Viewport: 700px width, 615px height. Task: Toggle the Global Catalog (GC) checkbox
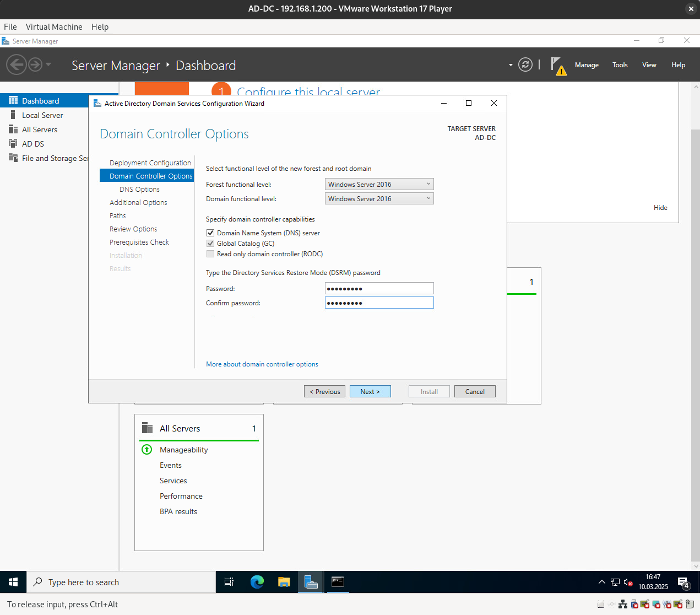pyautogui.click(x=210, y=244)
